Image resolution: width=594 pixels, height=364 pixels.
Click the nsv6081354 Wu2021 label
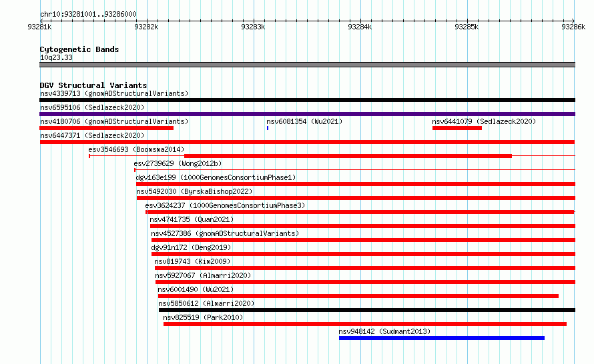pos(304,121)
